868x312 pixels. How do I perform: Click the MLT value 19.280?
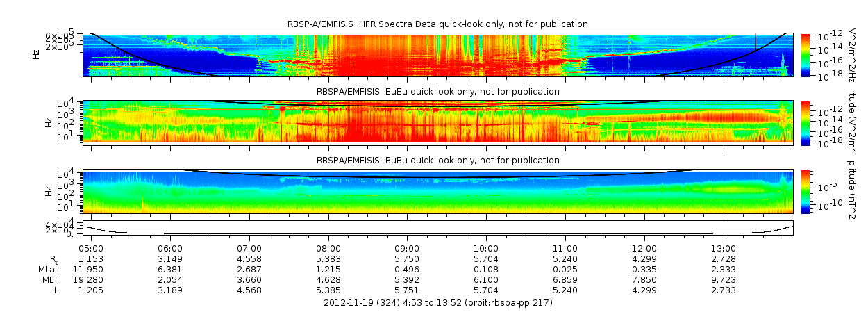(x=91, y=280)
